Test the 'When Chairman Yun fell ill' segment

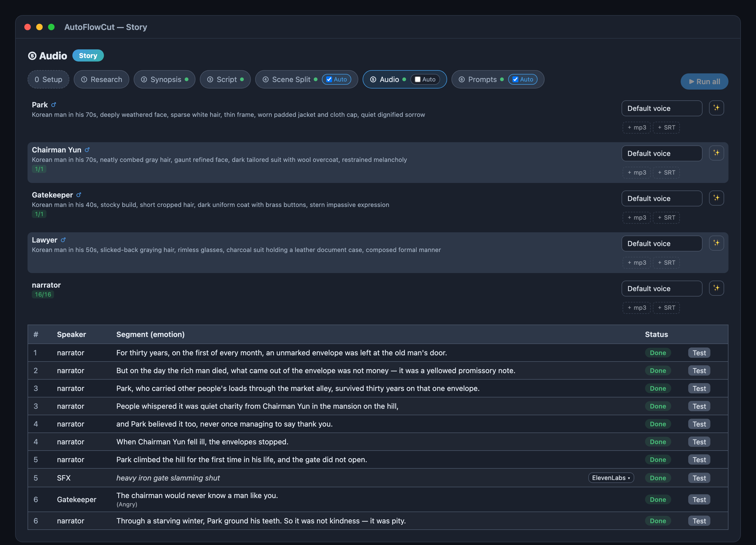click(699, 442)
